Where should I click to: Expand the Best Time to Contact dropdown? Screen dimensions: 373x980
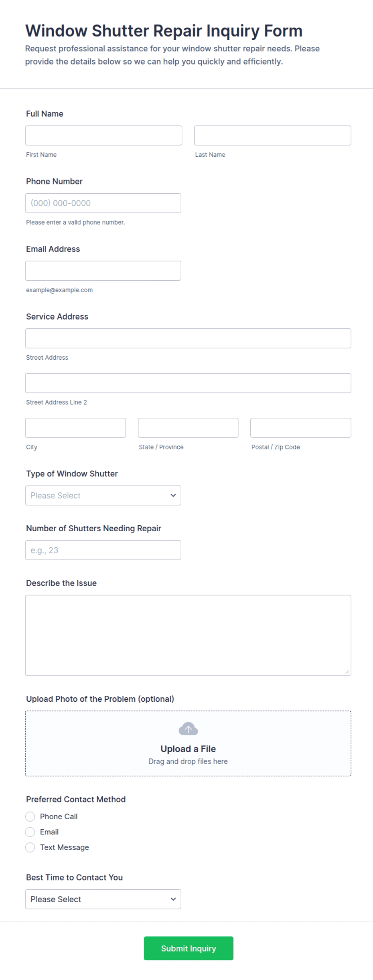click(x=103, y=899)
